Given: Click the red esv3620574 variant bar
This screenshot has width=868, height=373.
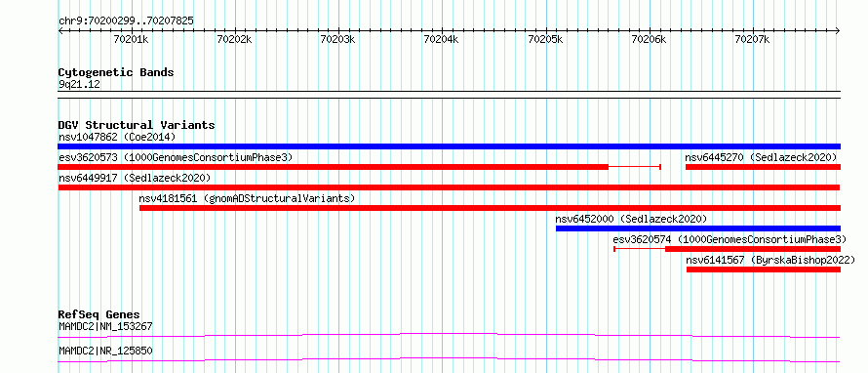Looking at the screenshot, I should (753, 249).
